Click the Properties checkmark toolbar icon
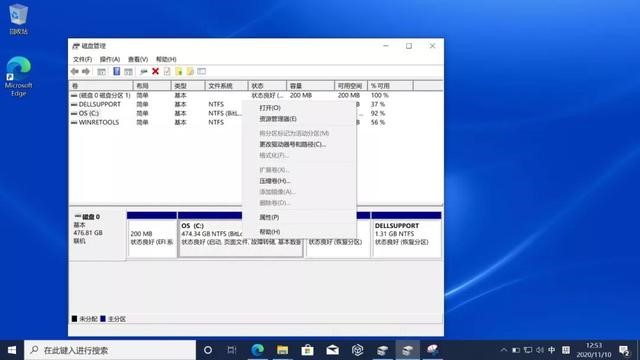640x360 pixels. pyautogui.click(x=167, y=71)
